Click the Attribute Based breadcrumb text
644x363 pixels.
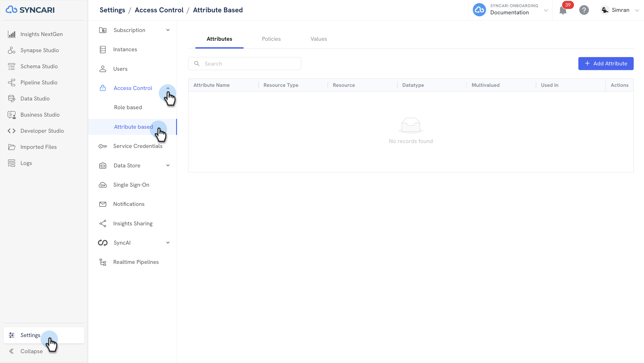218,10
